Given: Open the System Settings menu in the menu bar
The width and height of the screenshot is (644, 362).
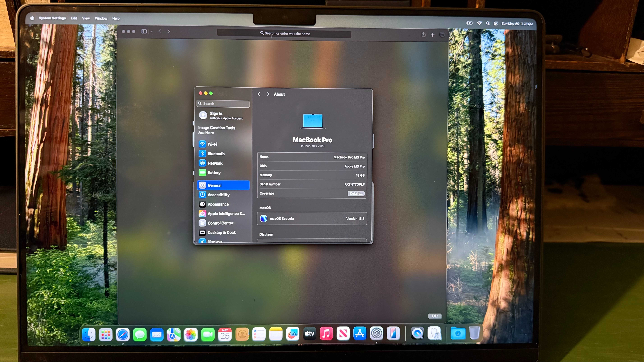Looking at the screenshot, I should tap(52, 18).
